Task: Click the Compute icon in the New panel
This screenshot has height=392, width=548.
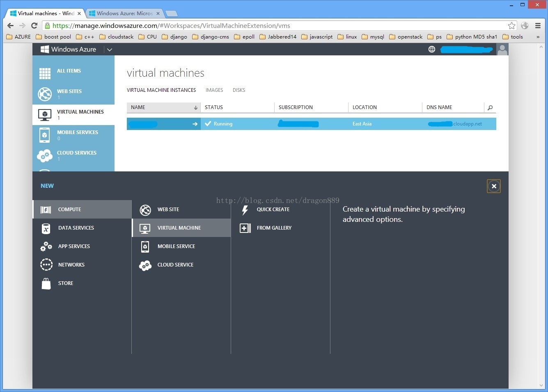Action: (46, 210)
